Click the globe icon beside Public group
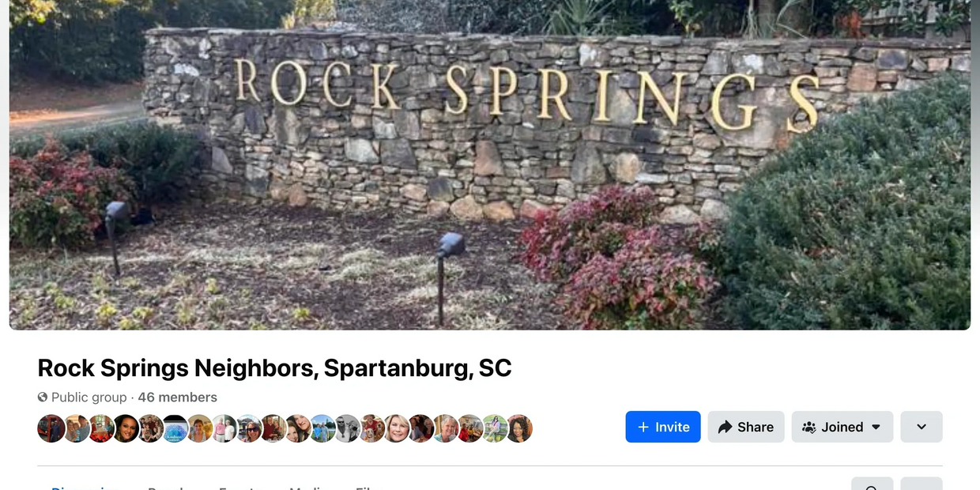 [43, 397]
